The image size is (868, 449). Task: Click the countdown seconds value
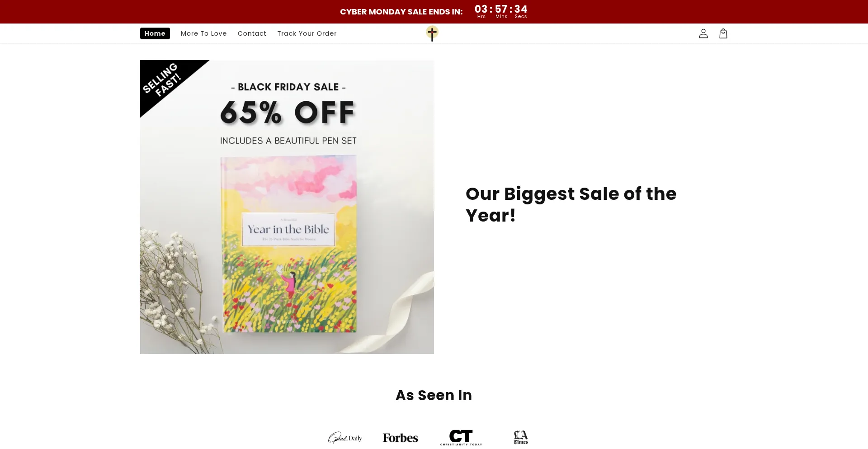pyautogui.click(x=521, y=9)
